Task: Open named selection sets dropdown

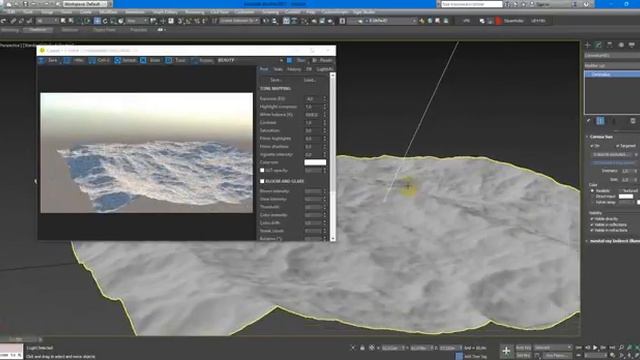Action: [x=239, y=21]
